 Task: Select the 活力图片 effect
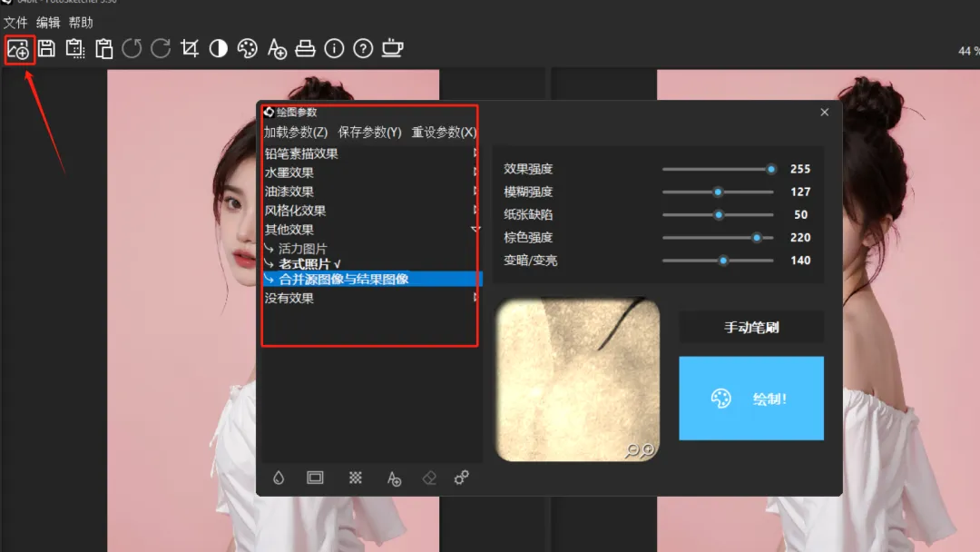[302, 248]
